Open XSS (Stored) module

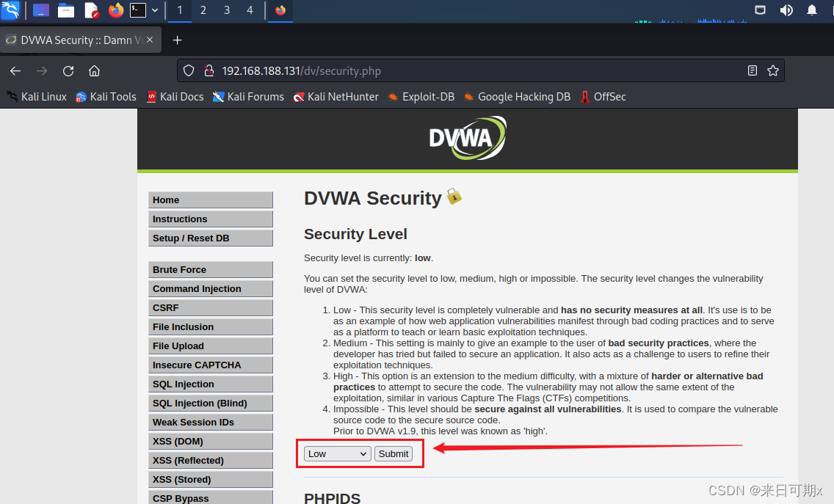coord(211,480)
